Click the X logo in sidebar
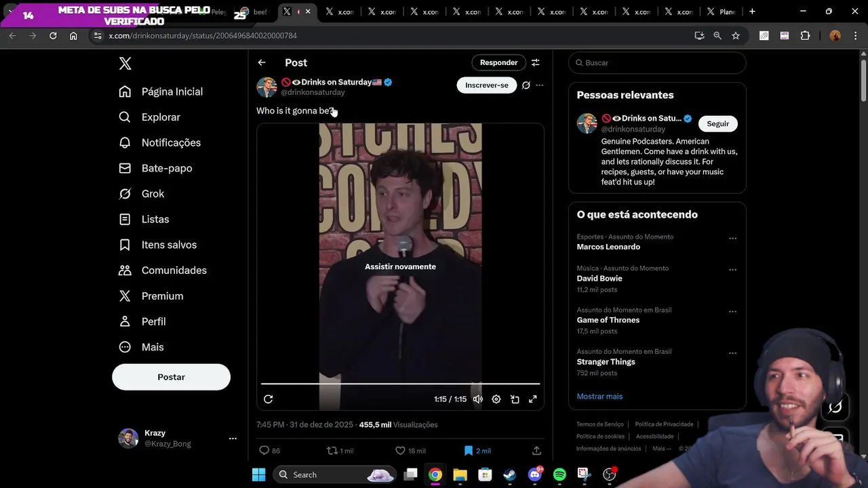Image resolution: width=868 pixels, height=488 pixels. (125, 64)
